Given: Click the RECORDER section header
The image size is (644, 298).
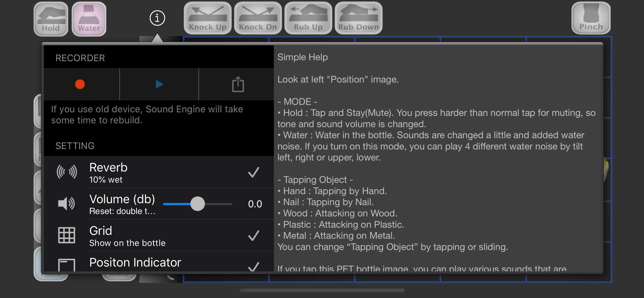Looking at the screenshot, I should click(80, 58).
